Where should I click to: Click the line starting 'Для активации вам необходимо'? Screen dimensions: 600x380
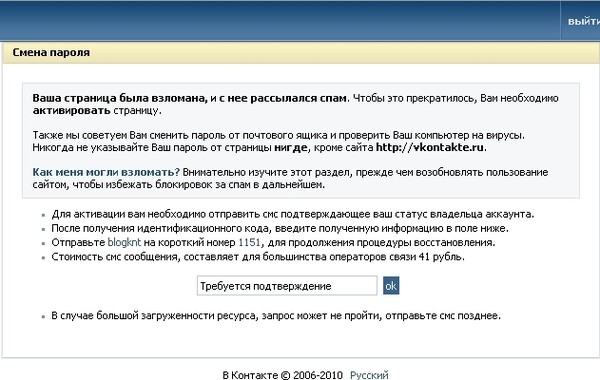(x=293, y=214)
